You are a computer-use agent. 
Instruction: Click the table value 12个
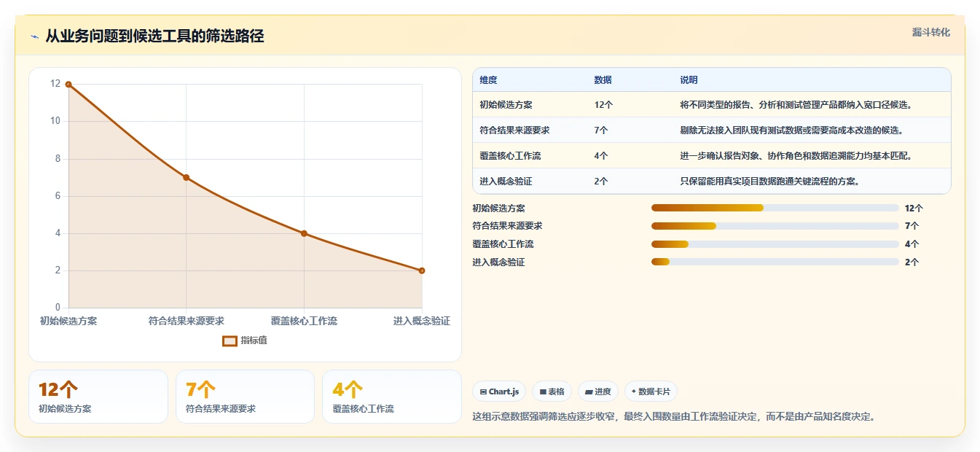[x=603, y=105]
